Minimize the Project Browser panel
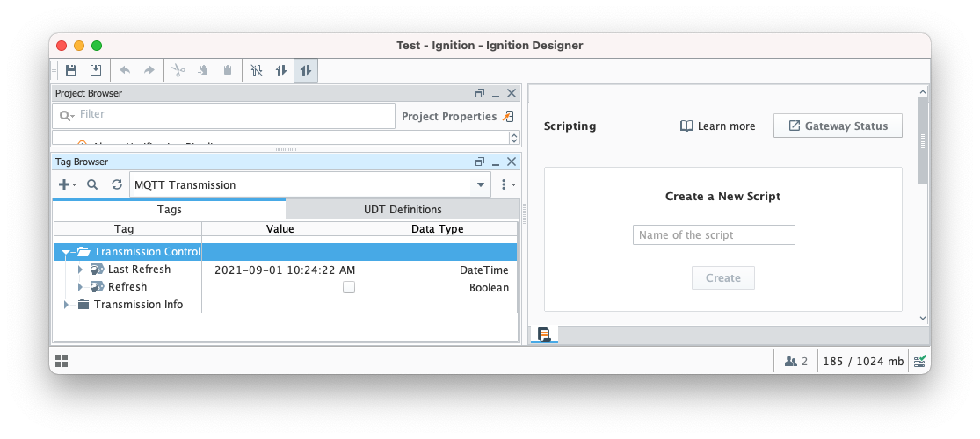The height and width of the screenshot is (439, 980). 496,96
